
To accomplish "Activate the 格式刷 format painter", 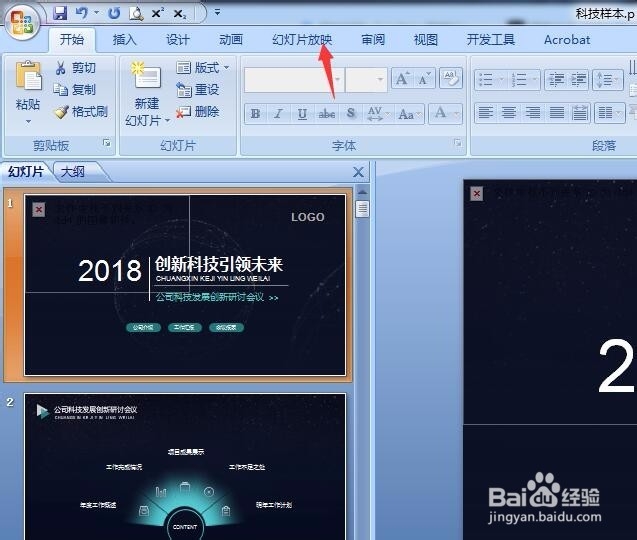I will pyautogui.click(x=82, y=112).
